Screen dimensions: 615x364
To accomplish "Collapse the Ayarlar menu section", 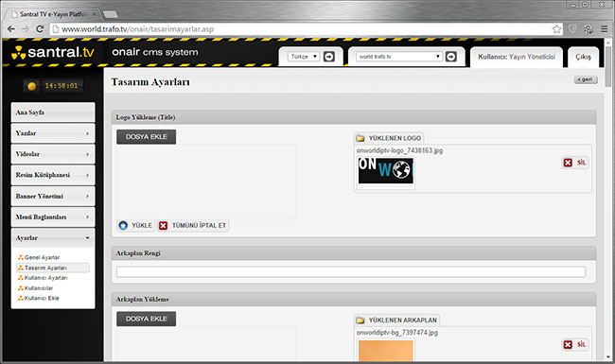I will coord(53,238).
